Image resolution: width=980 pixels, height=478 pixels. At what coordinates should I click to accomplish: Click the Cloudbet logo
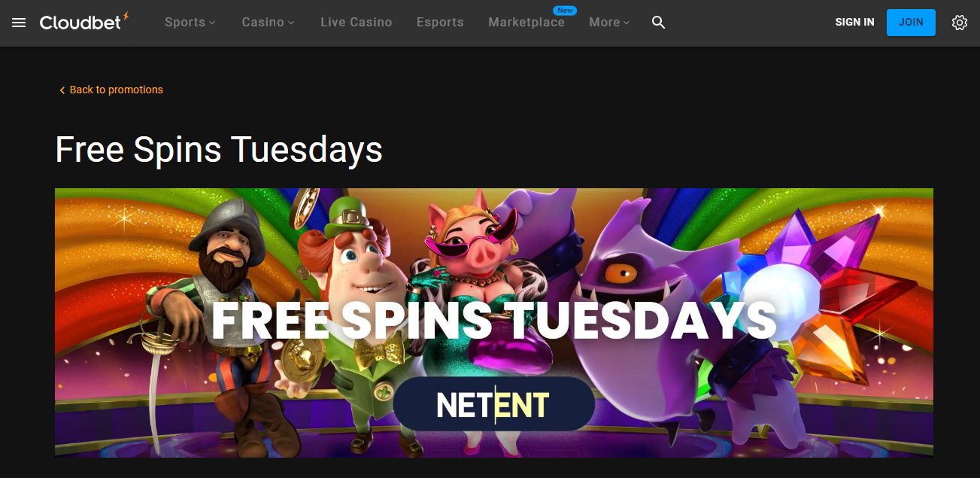[84, 22]
